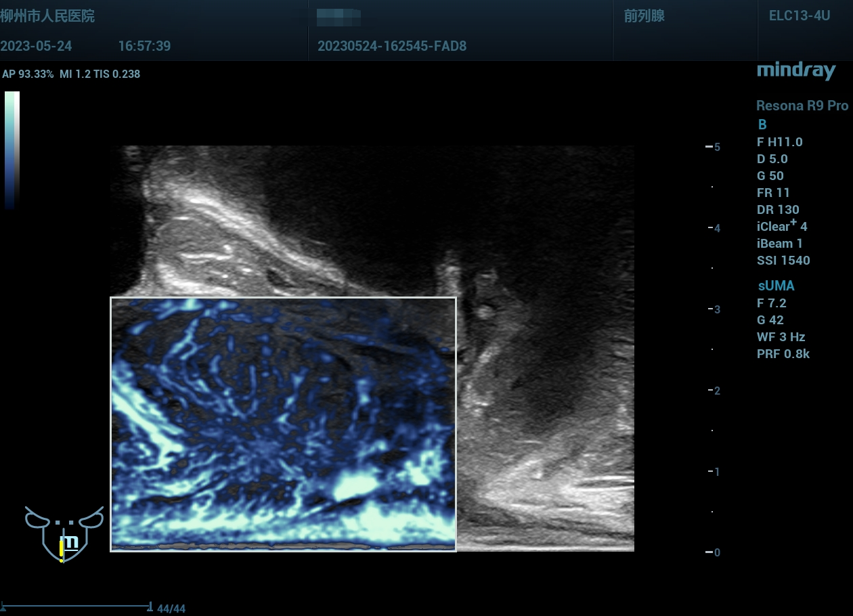Click the ELC13-4U probe tab

tap(799, 16)
